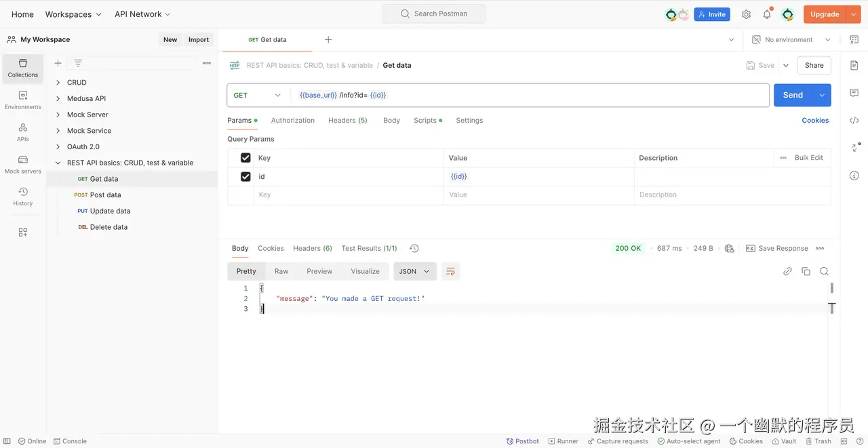This screenshot has height=448, width=868.
Task: Open the Send button dropdown arrow
Action: pyautogui.click(x=822, y=96)
